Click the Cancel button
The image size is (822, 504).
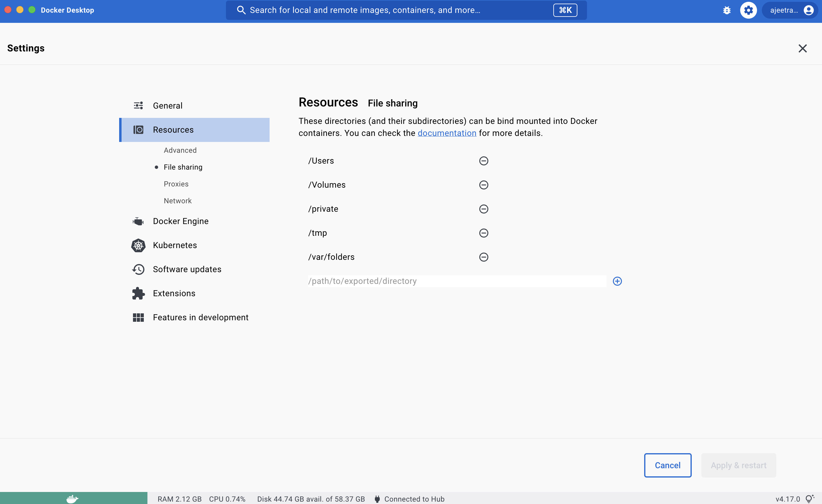[668, 465]
